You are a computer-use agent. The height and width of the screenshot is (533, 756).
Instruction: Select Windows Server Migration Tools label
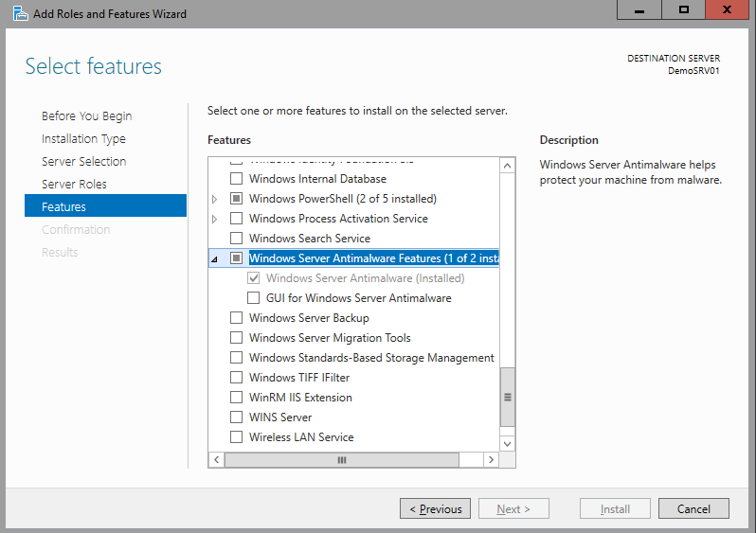pos(330,337)
